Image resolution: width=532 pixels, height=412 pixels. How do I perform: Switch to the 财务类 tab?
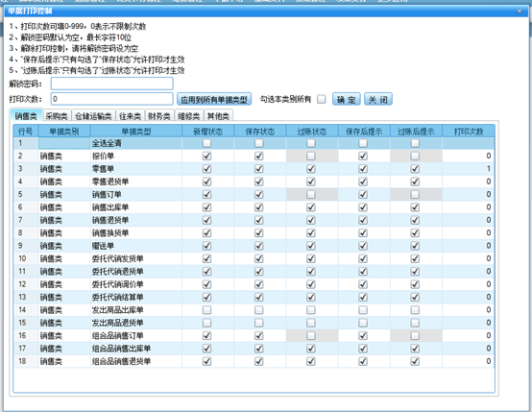(x=159, y=116)
